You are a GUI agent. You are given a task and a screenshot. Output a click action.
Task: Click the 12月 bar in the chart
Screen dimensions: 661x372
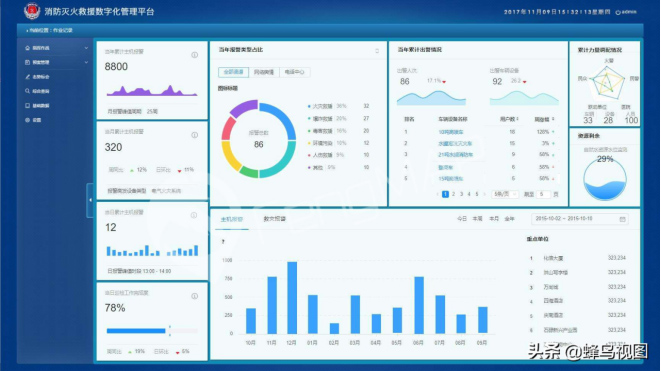292,298
